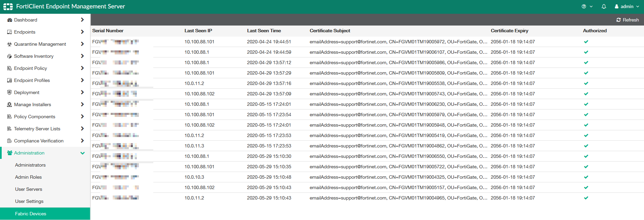Click the FortiClient EMS logo icon
Viewport: 644px width, 220px height.
(8, 7)
